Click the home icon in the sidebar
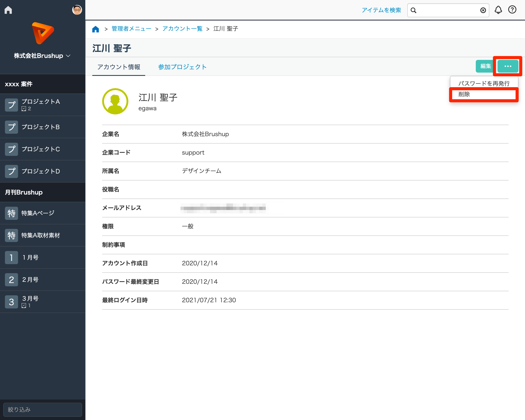 [8, 10]
